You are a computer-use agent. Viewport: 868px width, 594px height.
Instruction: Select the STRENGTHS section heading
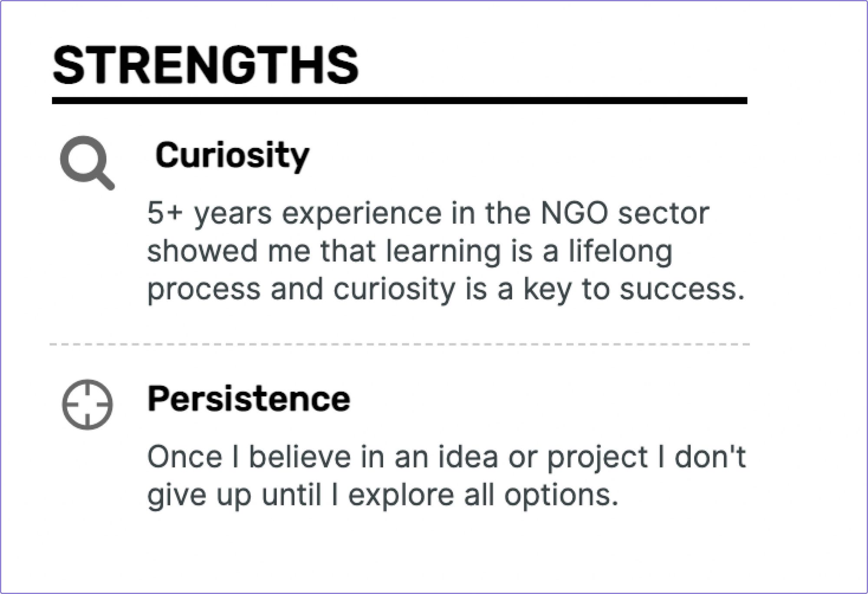pos(206,65)
